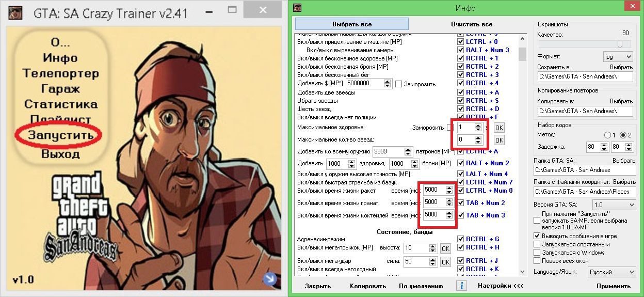This screenshot has height=297, width=644.
Task: Open Телепортер menu item
Action: click(x=60, y=73)
